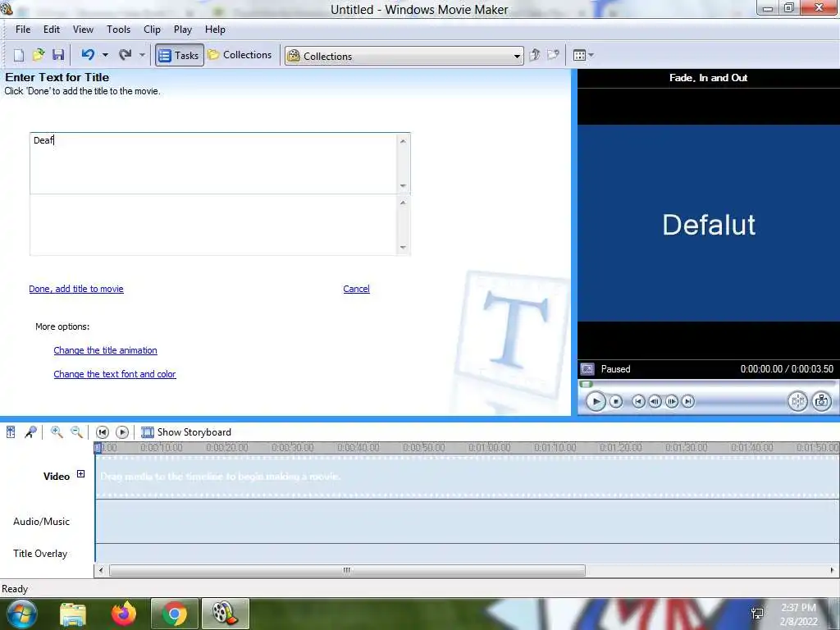Switch to Chrome in the taskbar

174,614
